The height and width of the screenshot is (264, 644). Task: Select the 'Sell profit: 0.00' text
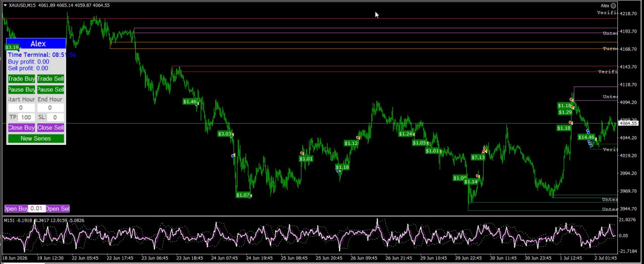(28, 68)
